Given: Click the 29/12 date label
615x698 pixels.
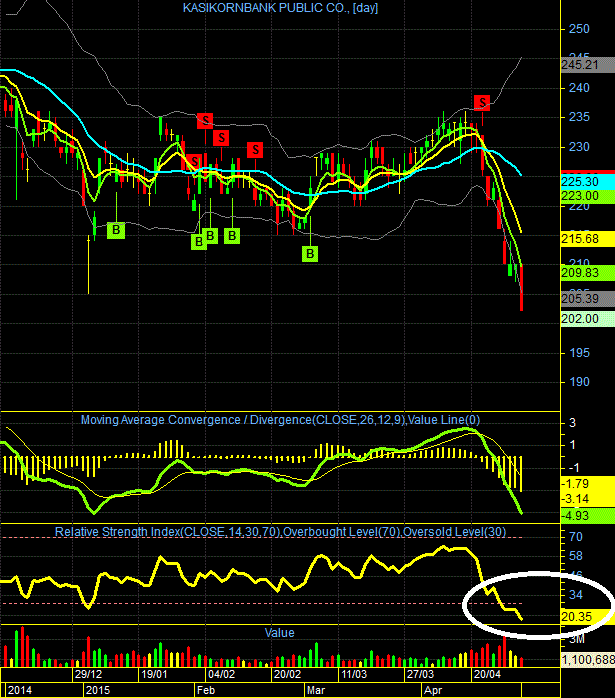Looking at the screenshot, I should 88,674.
